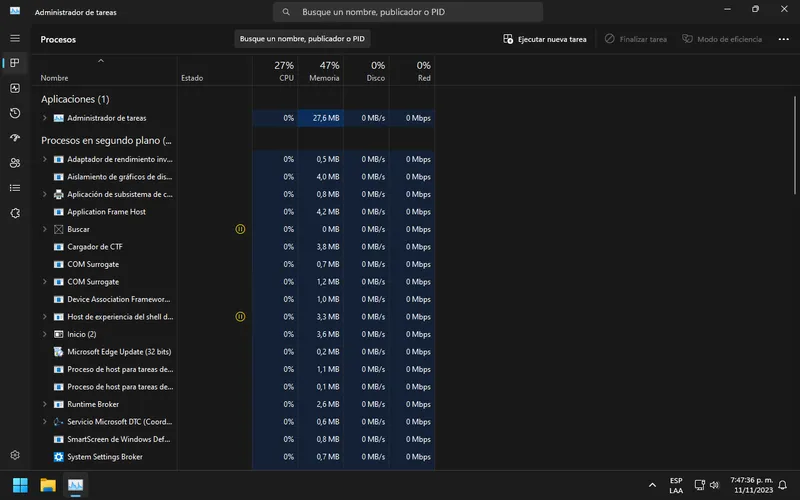Open the Windows Start menu
Screen dimensions: 800x500
[20, 485]
